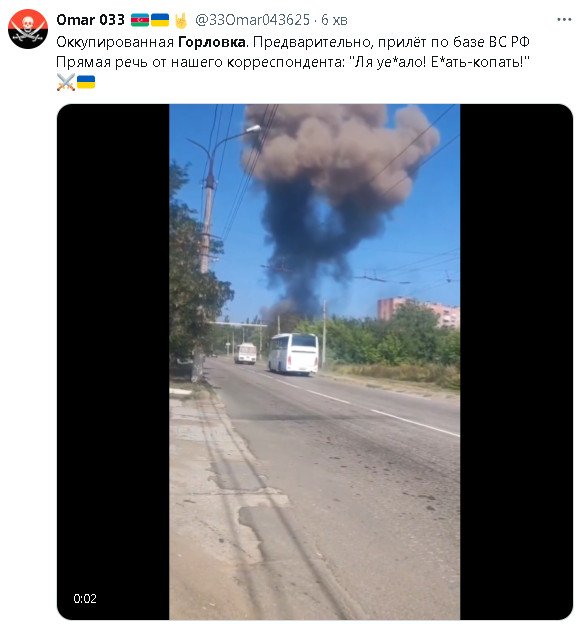The image size is (588, 631).
Task: Click the tweet line starting 'Прямая речь'
Action: pos(293,62)
